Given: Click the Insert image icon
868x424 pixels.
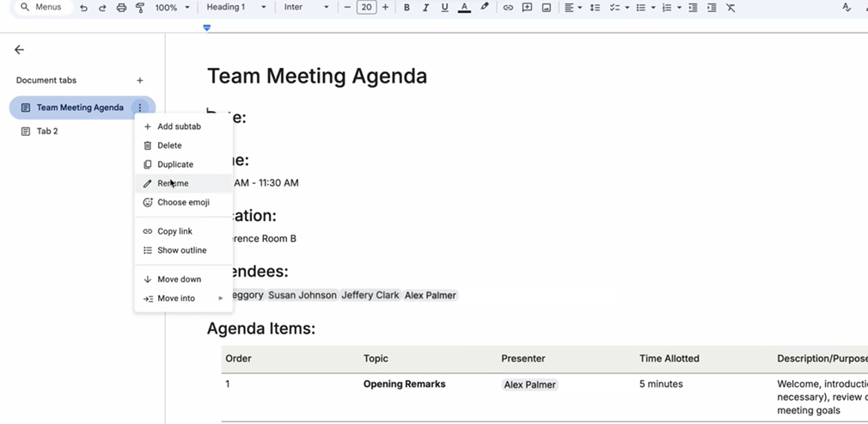Looking at the screenshot, I should [x=547, y=8].
